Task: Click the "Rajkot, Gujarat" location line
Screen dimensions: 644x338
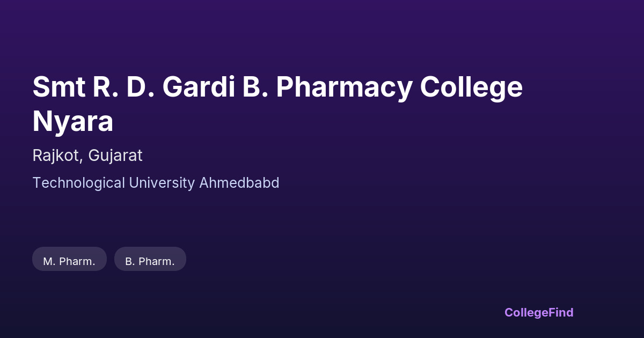Action: click(x=87, y=156)
